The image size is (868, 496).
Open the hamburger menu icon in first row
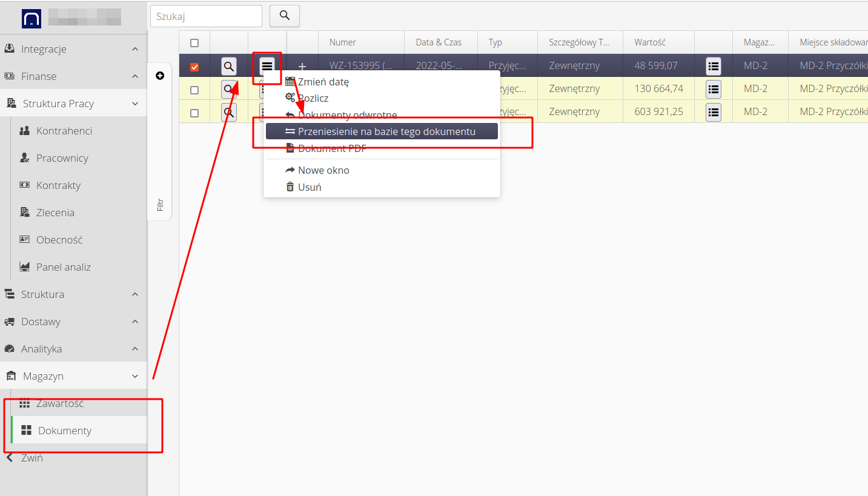click(x=267, y=66)
